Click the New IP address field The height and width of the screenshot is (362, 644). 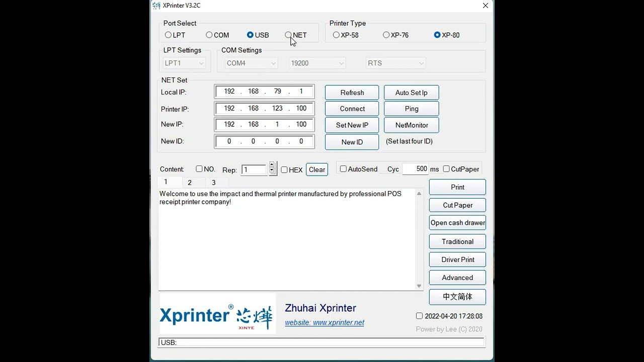coord(265,125)
